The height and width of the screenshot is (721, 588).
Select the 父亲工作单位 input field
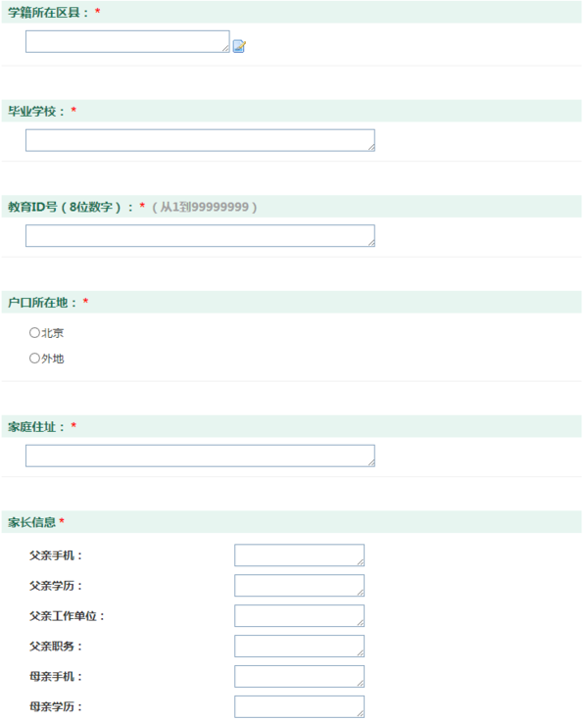(x=298, y=616)
